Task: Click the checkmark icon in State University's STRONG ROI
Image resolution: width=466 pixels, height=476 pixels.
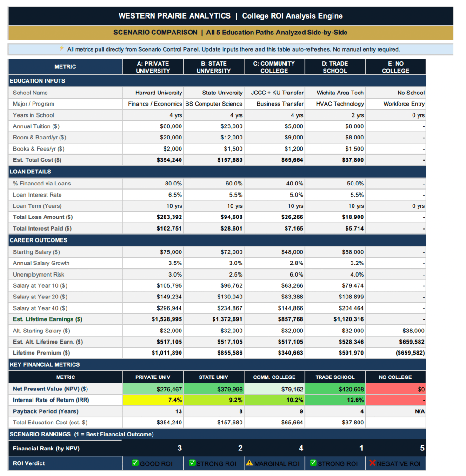Action: [193, 463]
